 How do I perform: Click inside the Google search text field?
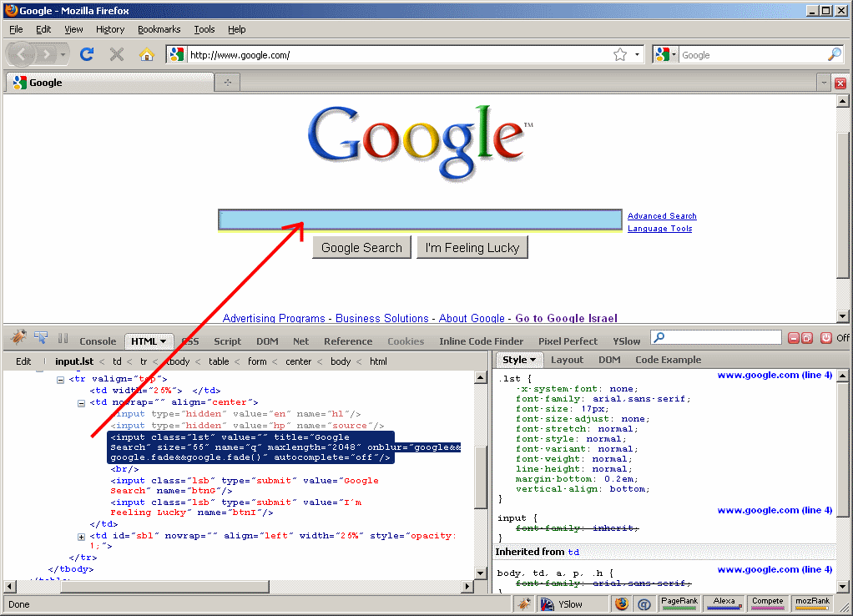420,220
